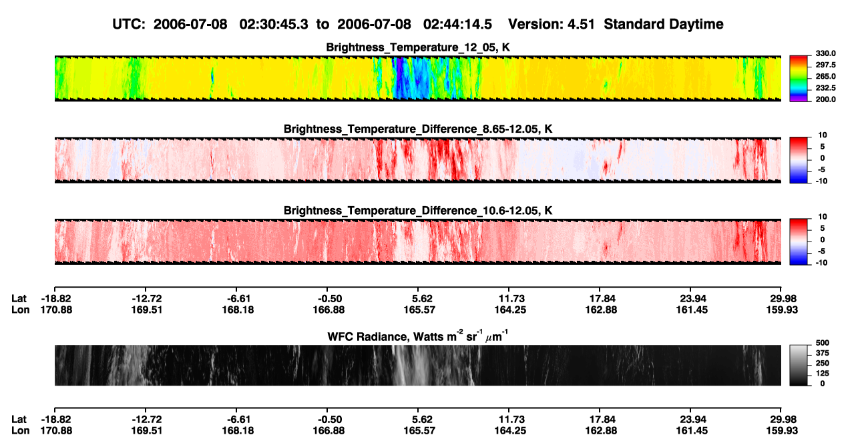Click the 375 label on WFC colorbar
868x445 pixels.
(x=823, y=354)
